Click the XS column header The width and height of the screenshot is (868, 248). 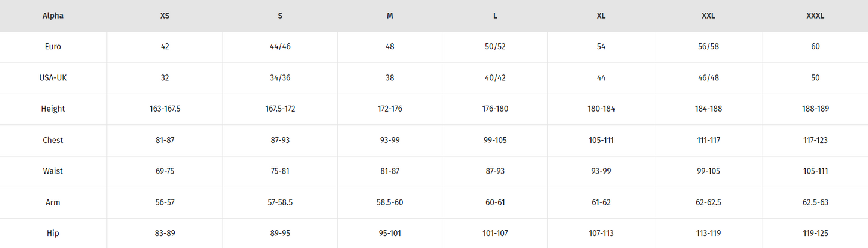(165, 16)
